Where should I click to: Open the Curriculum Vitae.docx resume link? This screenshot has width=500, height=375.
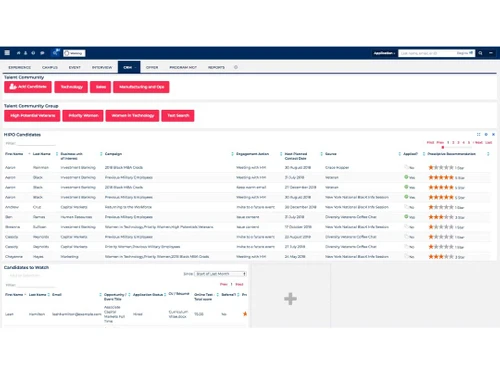(178, 314)
